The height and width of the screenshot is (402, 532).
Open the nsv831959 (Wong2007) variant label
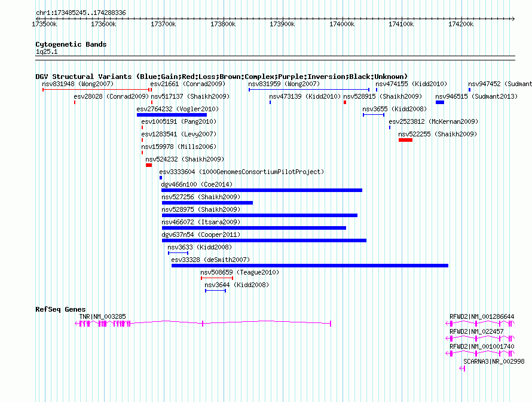pos(284,84)
